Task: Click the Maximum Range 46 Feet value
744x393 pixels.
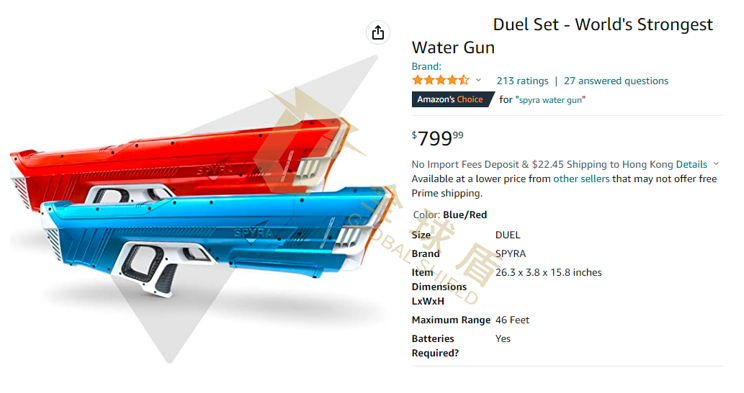Action: click(x=512, y=320)
